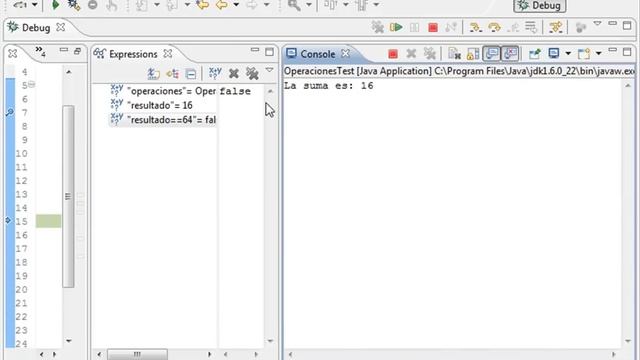
Task: Expand the Open Console dropdown arrow
Action: click(598, 54)
